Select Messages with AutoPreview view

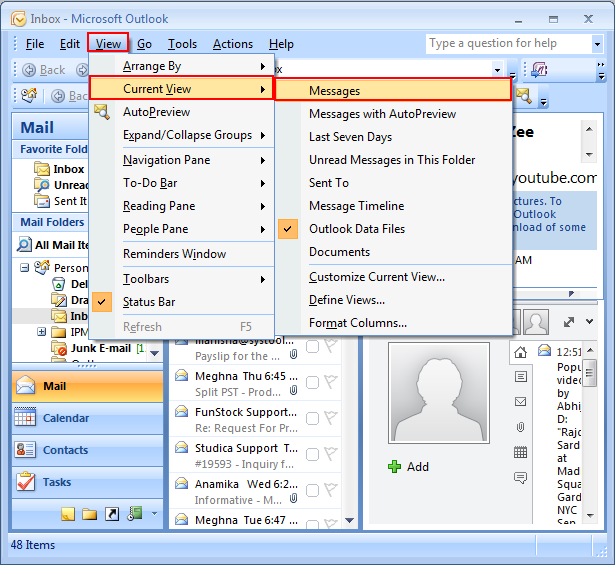(393, 114)
